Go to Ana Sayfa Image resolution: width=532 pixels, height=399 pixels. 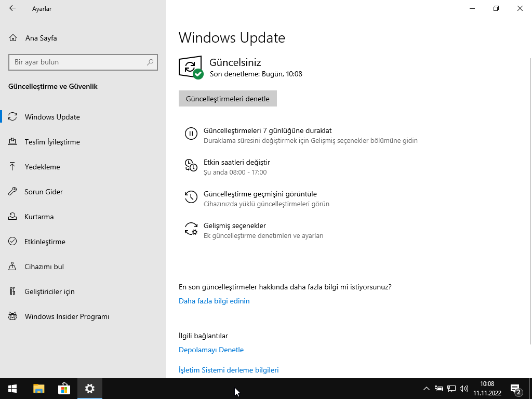(41, 38)
